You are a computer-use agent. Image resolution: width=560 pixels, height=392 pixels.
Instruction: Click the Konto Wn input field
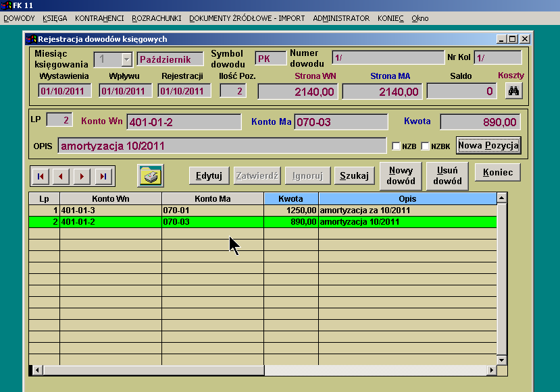[x=184, y=122]
